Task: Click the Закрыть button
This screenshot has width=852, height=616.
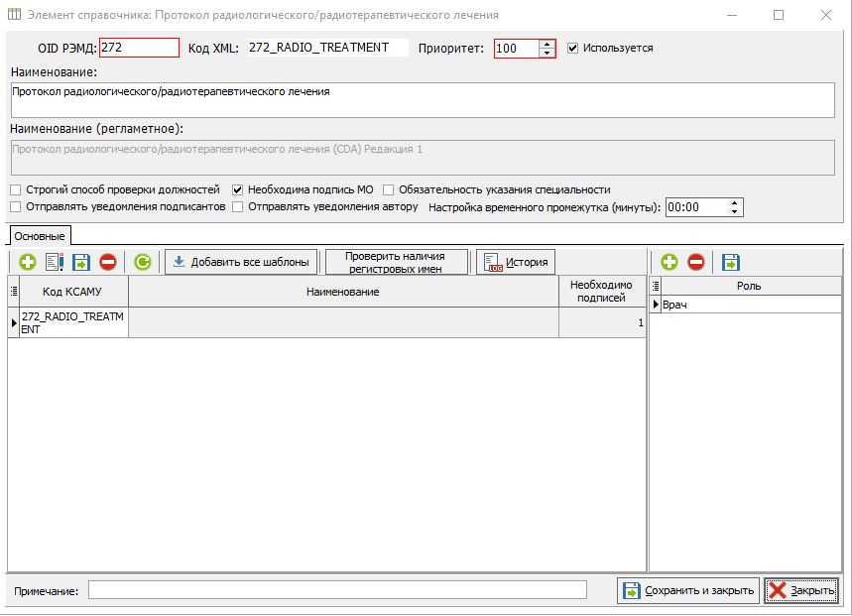Action: [x=801, y=591]
